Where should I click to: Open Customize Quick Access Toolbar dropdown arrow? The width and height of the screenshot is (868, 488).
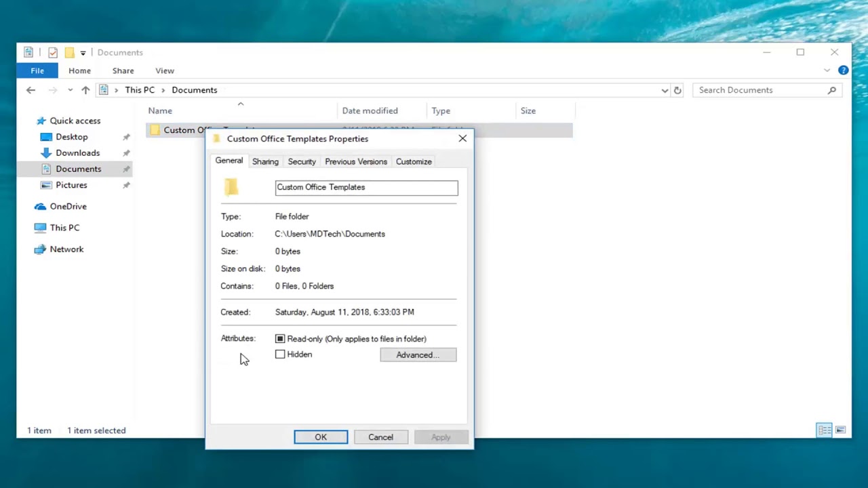83,53
